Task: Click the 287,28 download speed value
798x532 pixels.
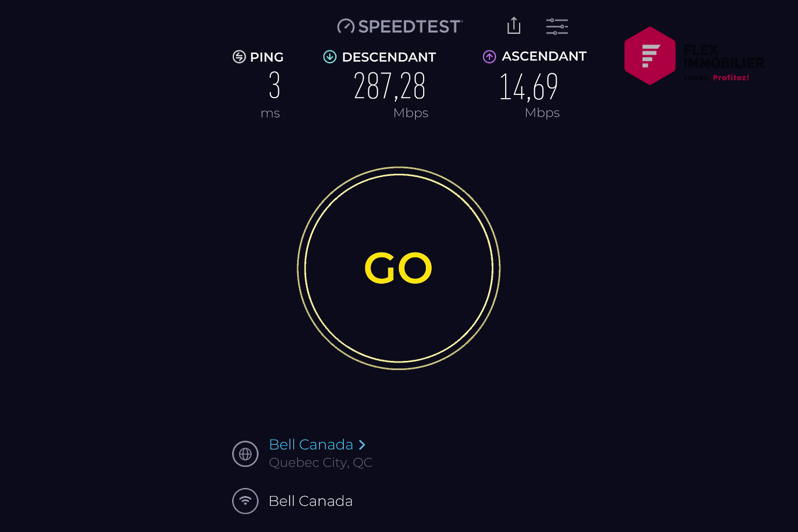Action: pyautogui.click(x=390, y=86)
